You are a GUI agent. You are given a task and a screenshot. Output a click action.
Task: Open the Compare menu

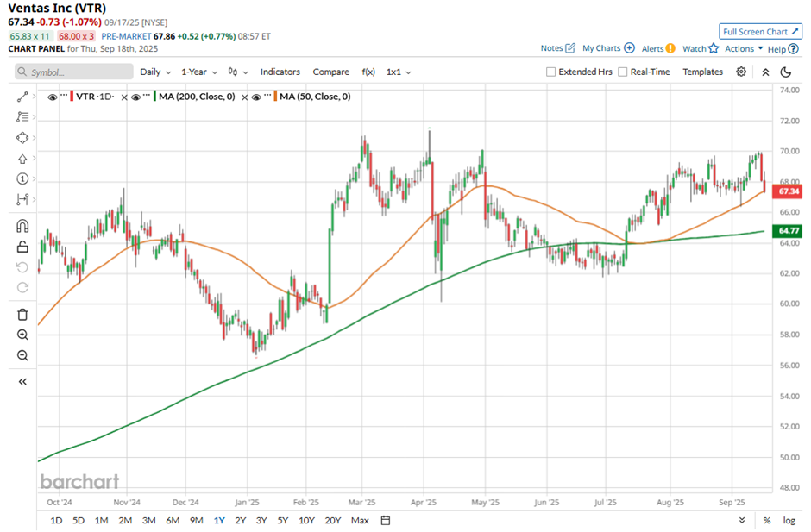pos(330,72)
